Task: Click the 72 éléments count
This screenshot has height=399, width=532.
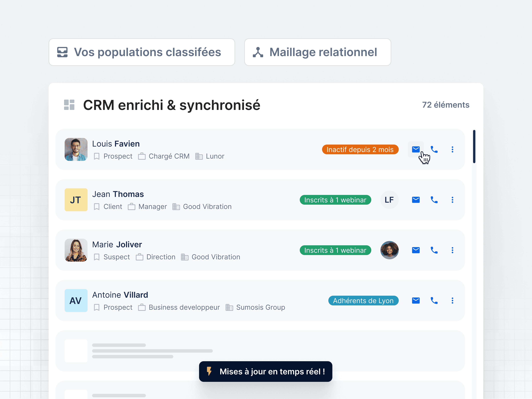Action: point(446,105)
